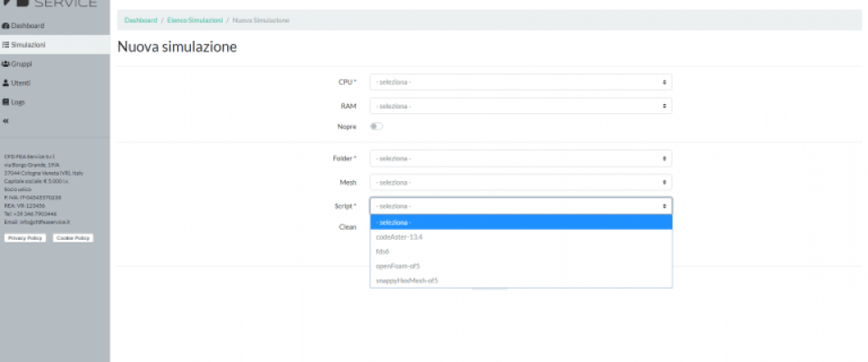Click the CFD FEA Service logo

[x=50, y=5]
